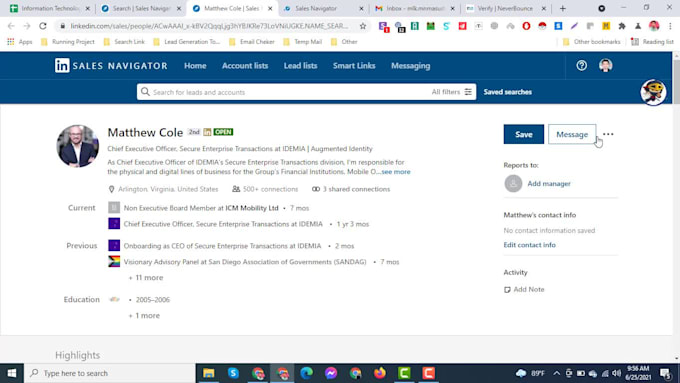Open Skype from the taskbar
The image size is (680, 383).
click(x=233, y=373)
